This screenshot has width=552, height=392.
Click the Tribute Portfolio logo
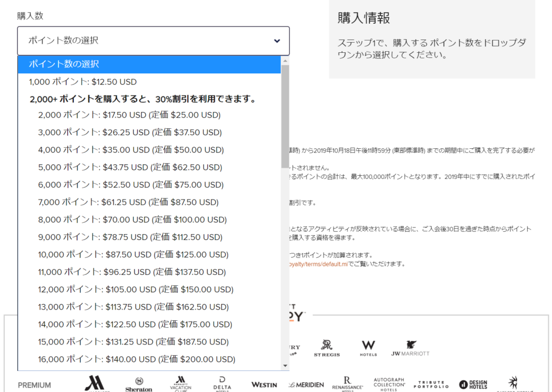431,384
